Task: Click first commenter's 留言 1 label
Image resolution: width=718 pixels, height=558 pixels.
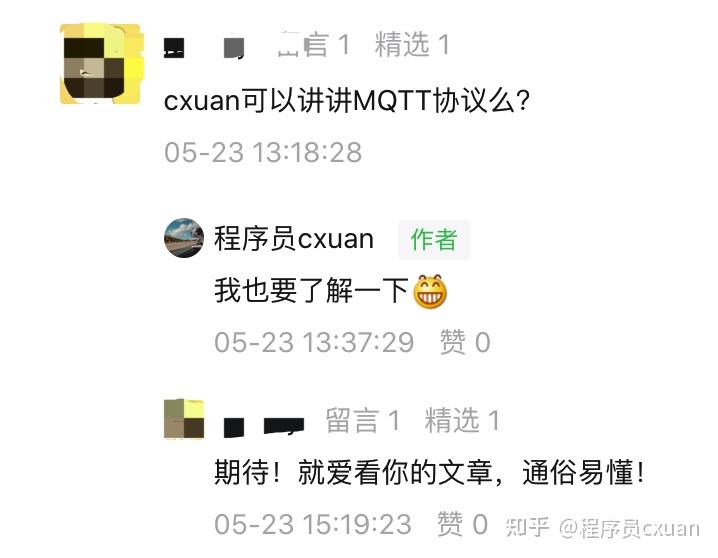Action: (x=314, y=44)
